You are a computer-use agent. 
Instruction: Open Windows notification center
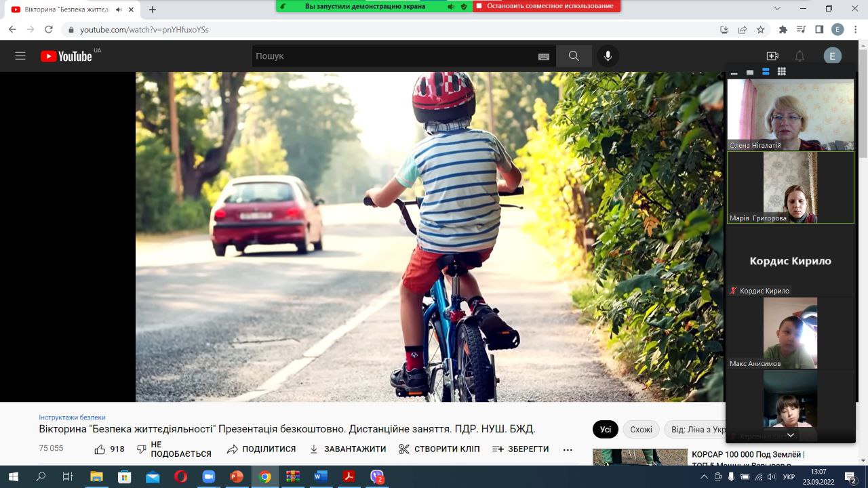850,476
